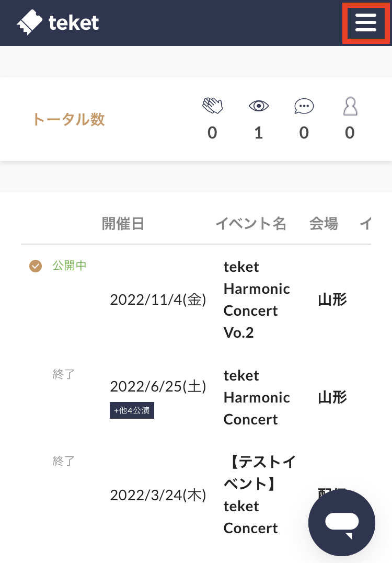Click the 公開中 status label
The image size is (392, 563).
70,266
